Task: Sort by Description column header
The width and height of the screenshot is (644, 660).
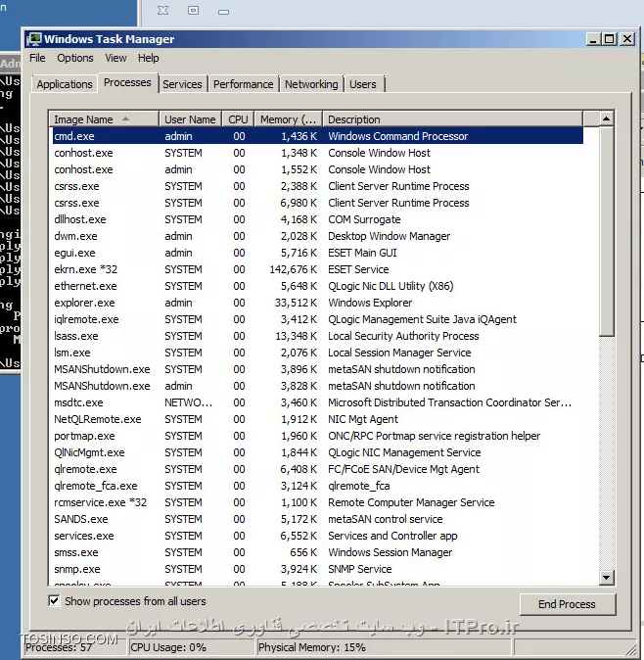Action: point(452,119)
